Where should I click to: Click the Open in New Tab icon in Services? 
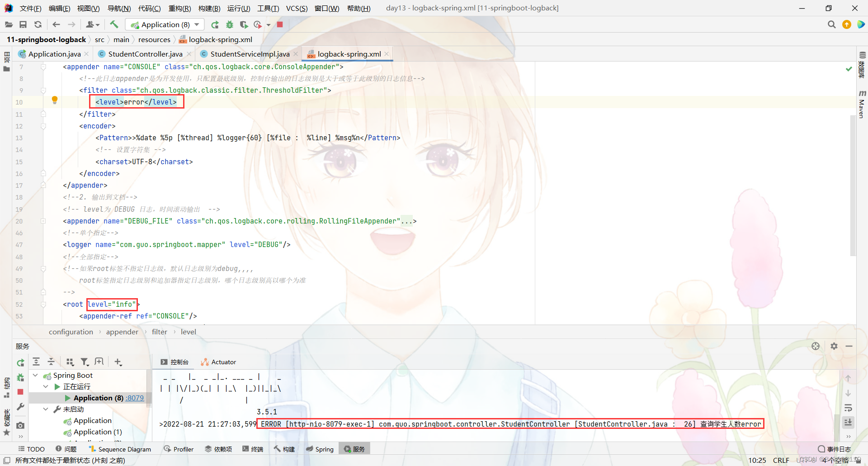(99, 361)
